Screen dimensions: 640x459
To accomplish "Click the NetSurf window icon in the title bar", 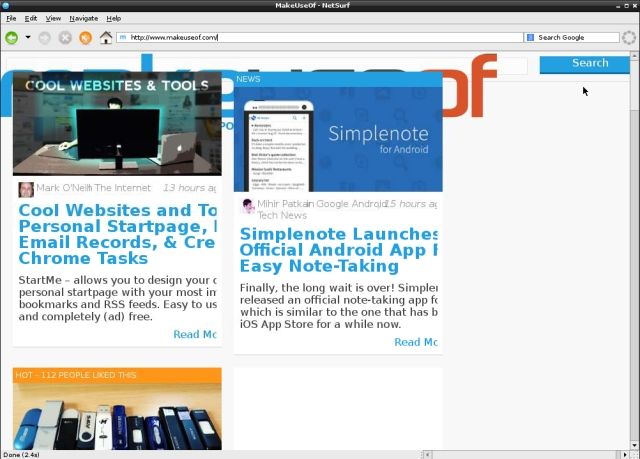I will pyautogui.click(x=5, y=5).
